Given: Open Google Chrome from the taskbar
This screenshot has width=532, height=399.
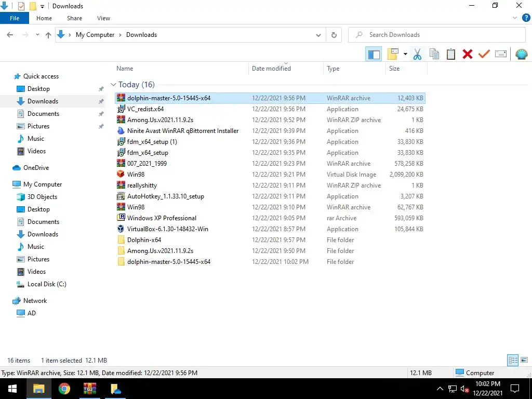Looking at the screenshot, I should pyautogui.click(x=64, y=389).
